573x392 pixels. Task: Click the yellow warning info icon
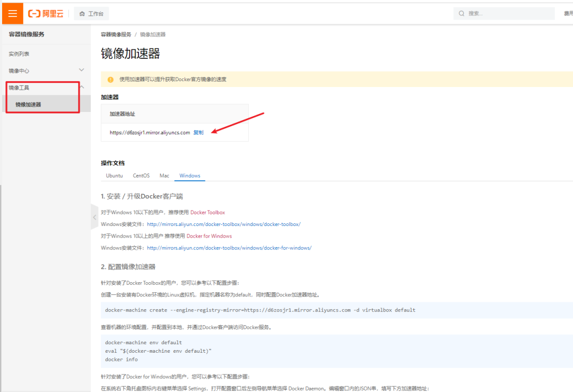pos(110,80)
